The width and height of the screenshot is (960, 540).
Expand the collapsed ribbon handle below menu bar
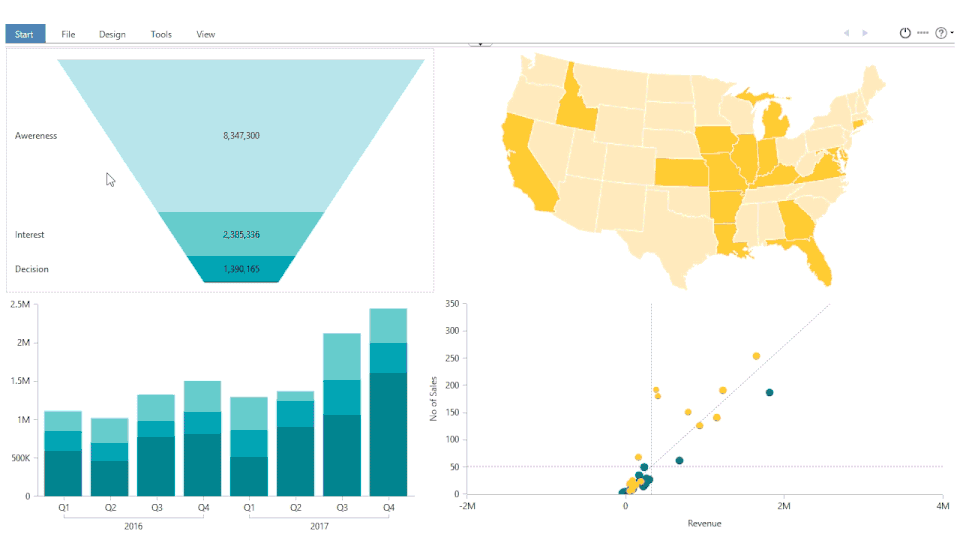point(480,44)
